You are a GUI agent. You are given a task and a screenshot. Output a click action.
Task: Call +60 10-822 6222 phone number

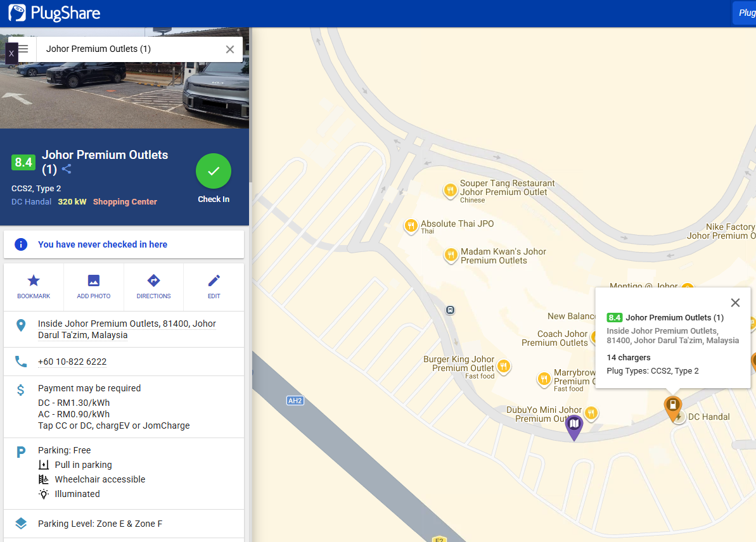coord(72,362)
